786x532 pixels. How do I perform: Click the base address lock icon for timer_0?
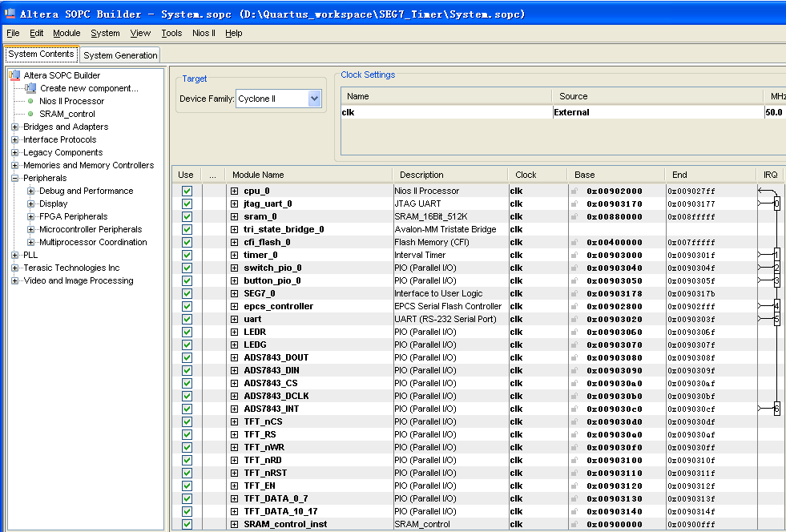click(x=574, y=256)
